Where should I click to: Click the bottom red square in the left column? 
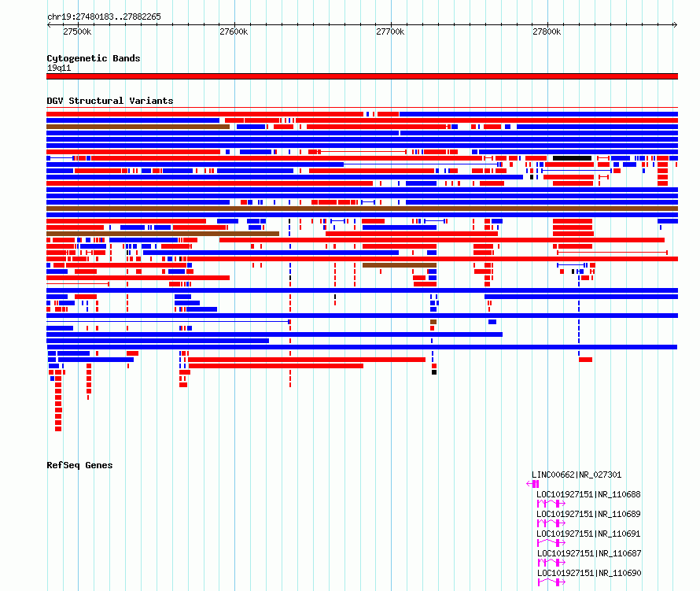coord(58,429)
